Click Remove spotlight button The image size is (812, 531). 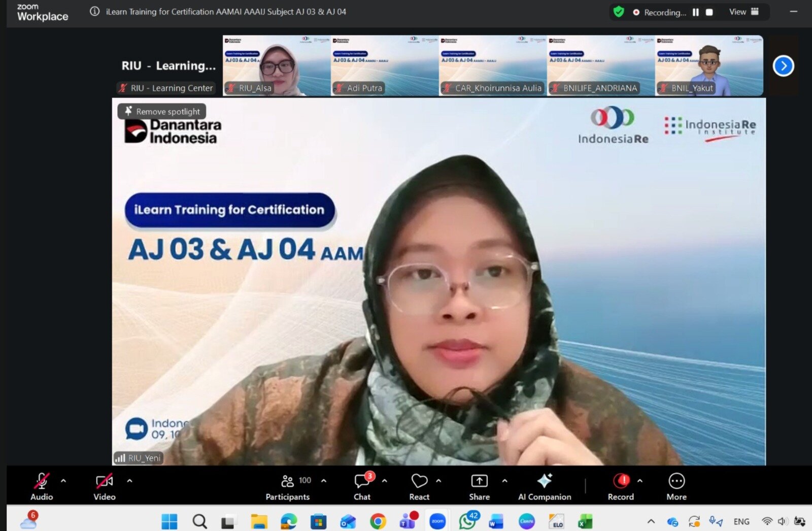pyautogui.click(x=162, y=111)
